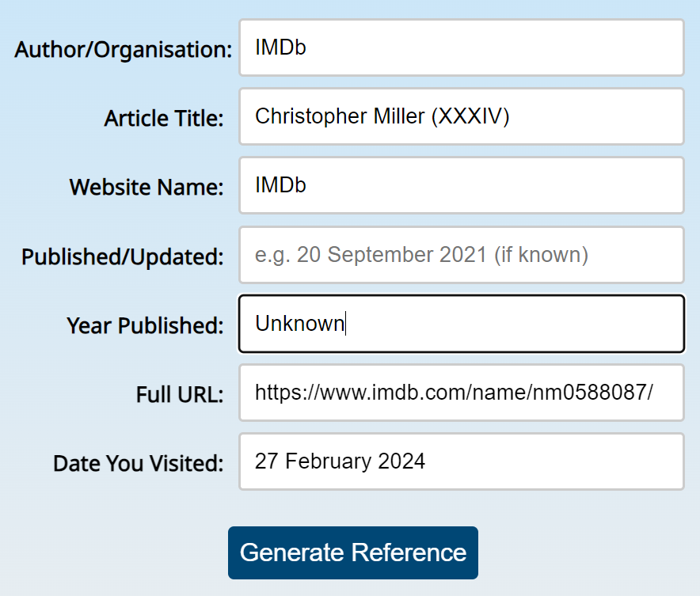Click the Full URL label

click(181, 394)
